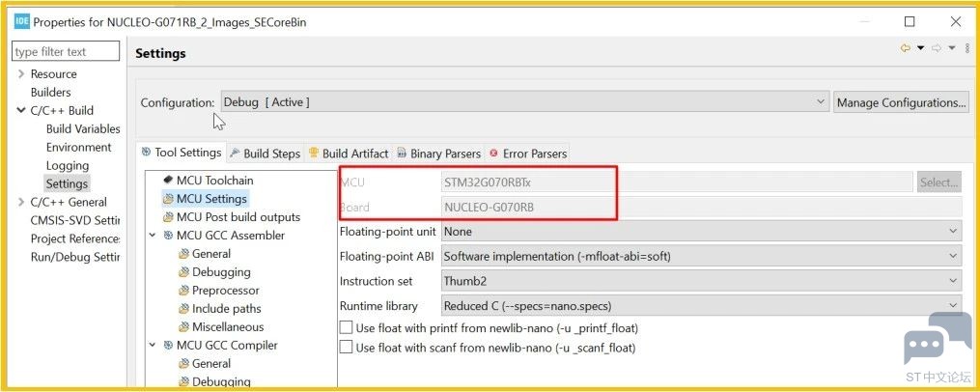The width and height of the screenshot is (980, 392).
Task: Collapse the MCU GCC Compiler node
Action: point(153,345)
